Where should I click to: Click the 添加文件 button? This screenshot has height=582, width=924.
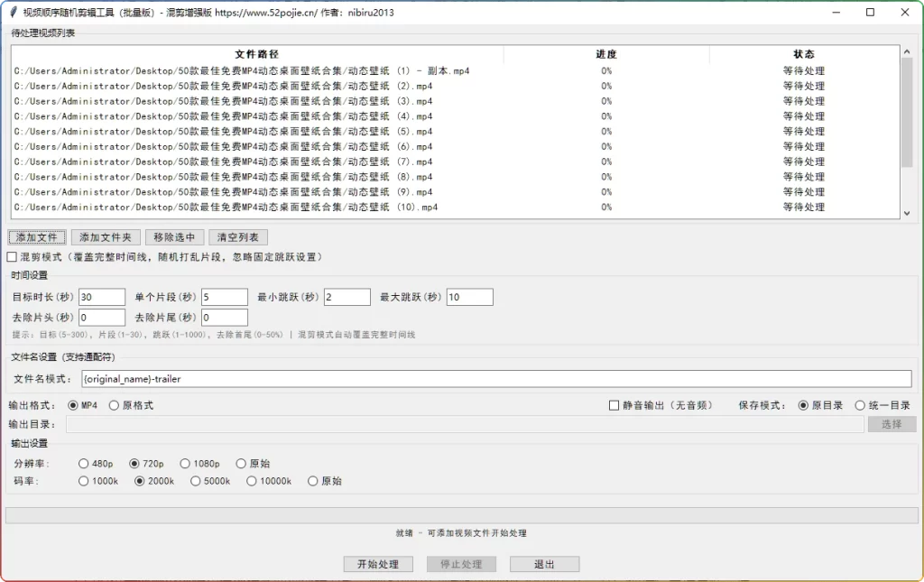tap(36, 237)
